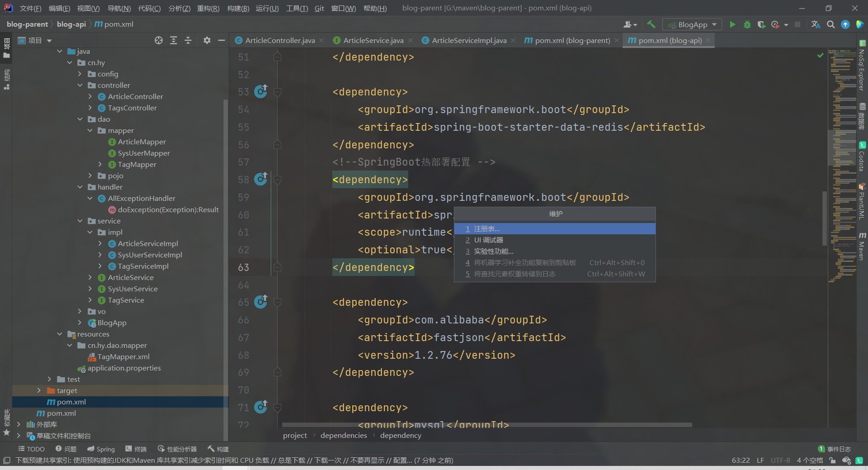Open Maven tool window on right sidebar
Screen dimensions: 868x470
tap(862, 247)
